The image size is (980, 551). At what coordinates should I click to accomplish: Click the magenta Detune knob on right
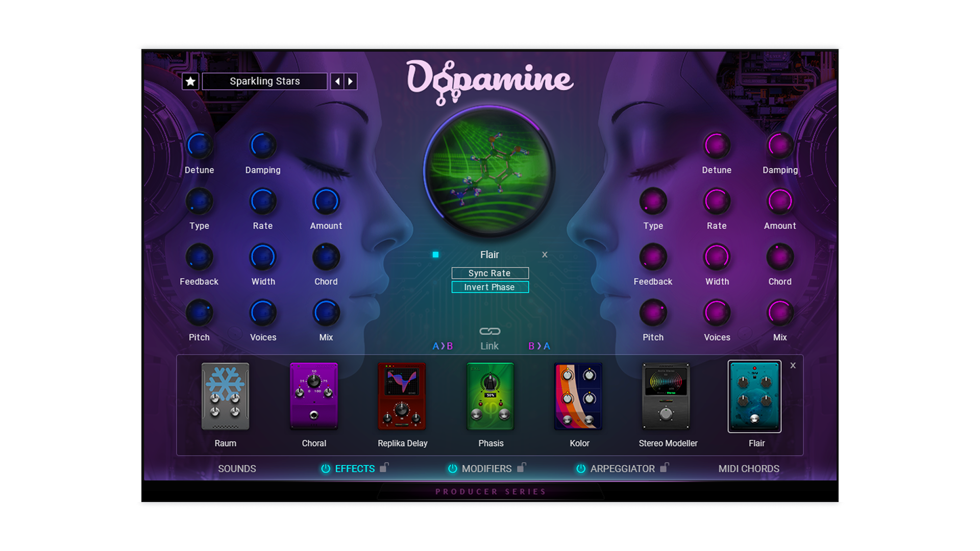click(717, 146)
